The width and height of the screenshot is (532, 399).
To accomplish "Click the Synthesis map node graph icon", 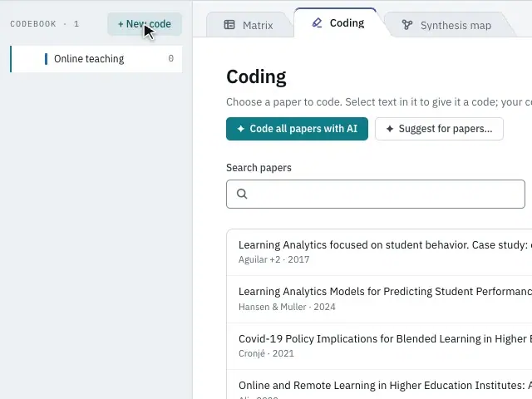I will [x=407, y=25].
